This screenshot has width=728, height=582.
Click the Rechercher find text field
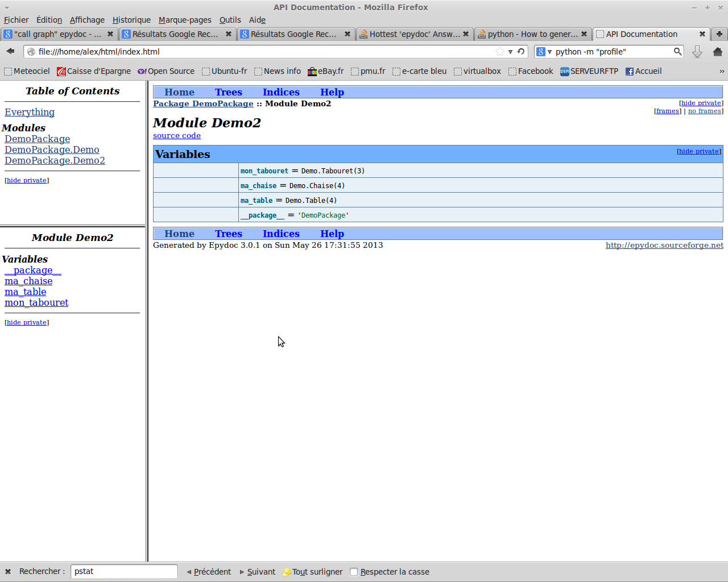pos(124,572)
